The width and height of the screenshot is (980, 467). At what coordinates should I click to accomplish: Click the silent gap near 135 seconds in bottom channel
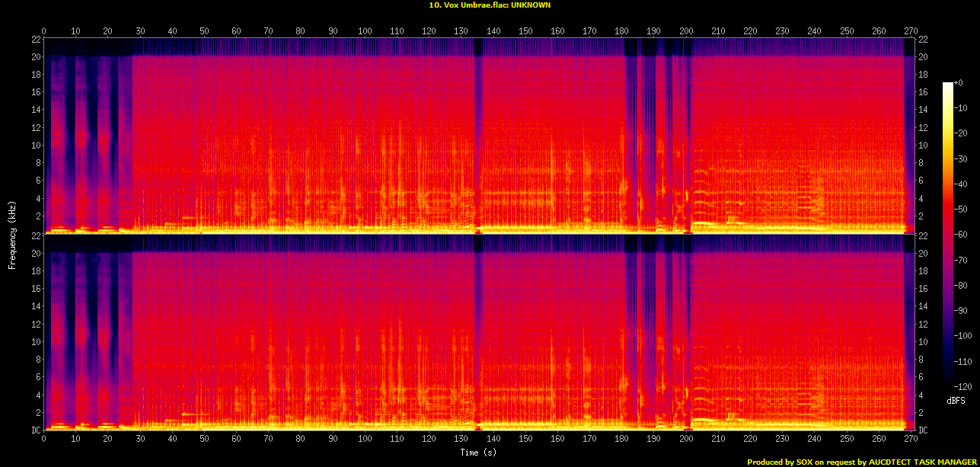click(478, 335)
